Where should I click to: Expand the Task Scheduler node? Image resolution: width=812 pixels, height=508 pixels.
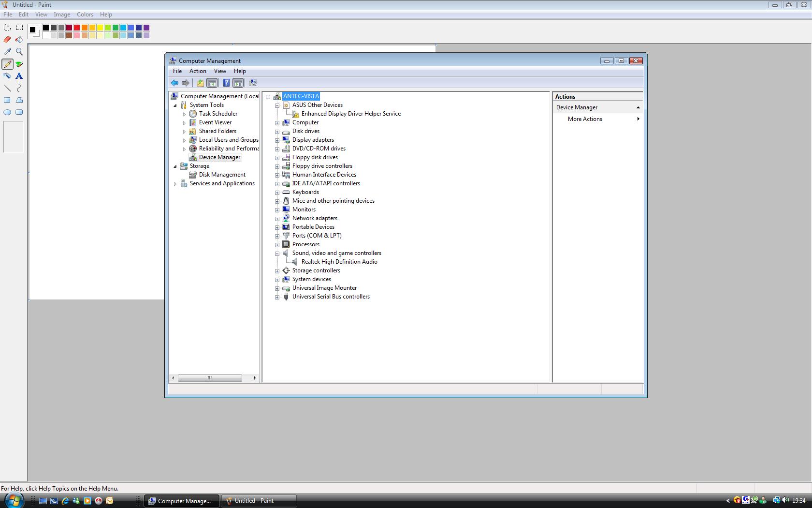point(184,114)
